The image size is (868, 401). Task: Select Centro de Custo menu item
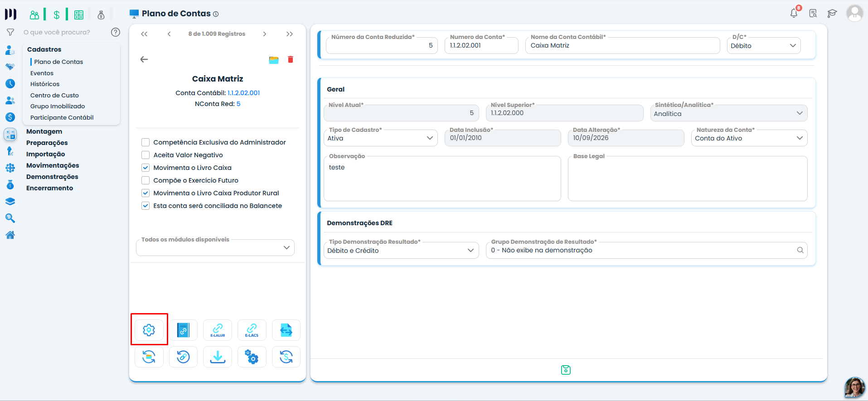click(x=54, y=95)
